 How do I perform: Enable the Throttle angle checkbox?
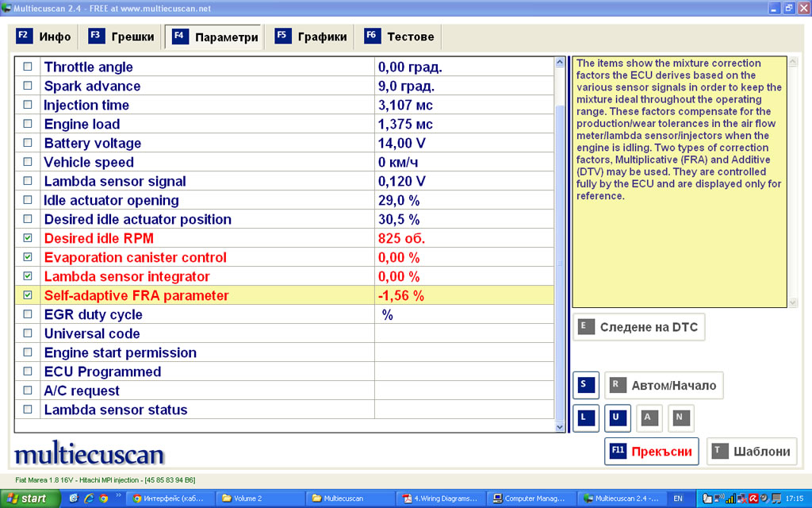29,67
